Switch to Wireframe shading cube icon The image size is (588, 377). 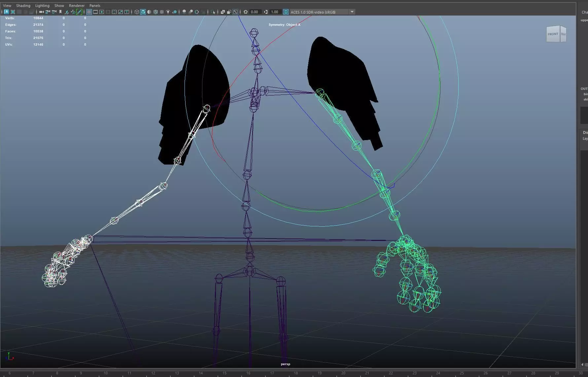click(137, 12)
